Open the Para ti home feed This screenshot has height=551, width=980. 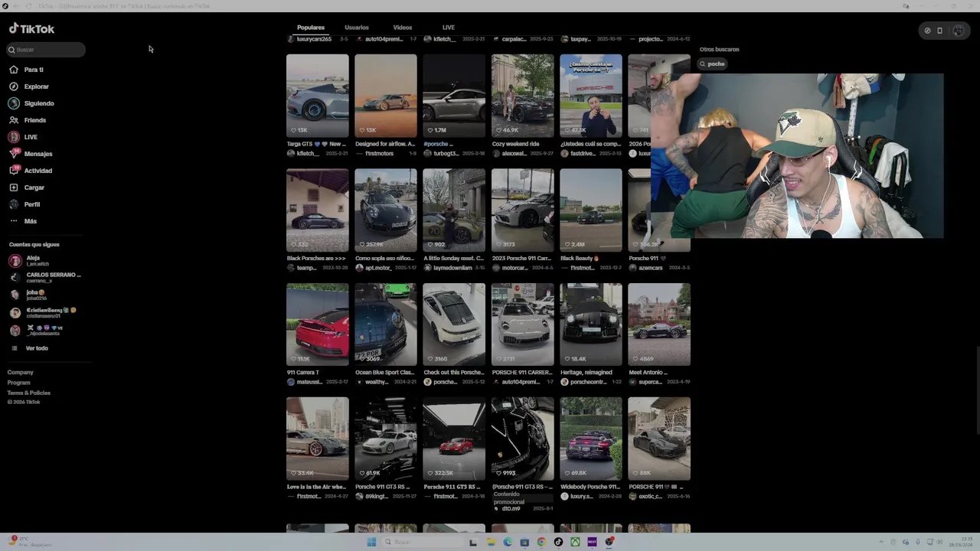[x=27, y=70]
